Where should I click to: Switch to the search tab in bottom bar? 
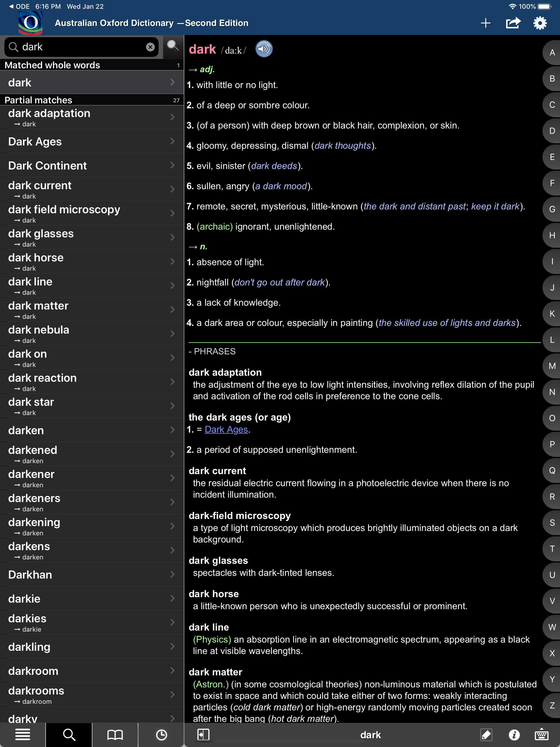[69, 734]
